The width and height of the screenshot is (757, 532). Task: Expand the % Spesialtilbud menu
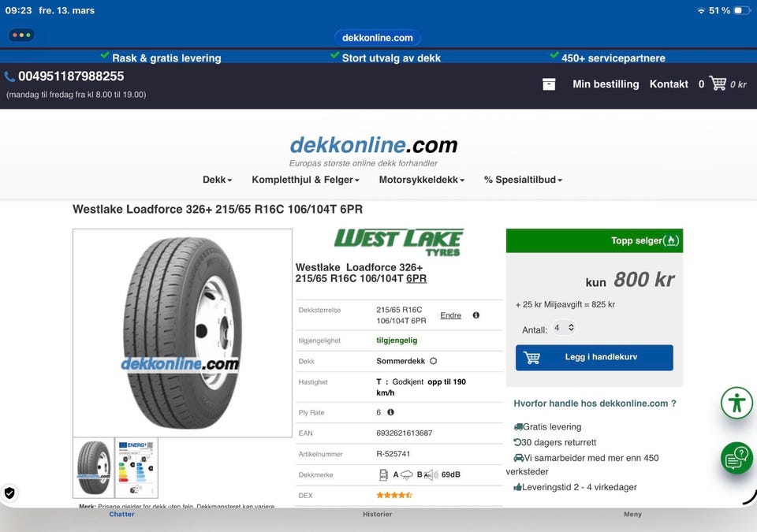point(523,180)
